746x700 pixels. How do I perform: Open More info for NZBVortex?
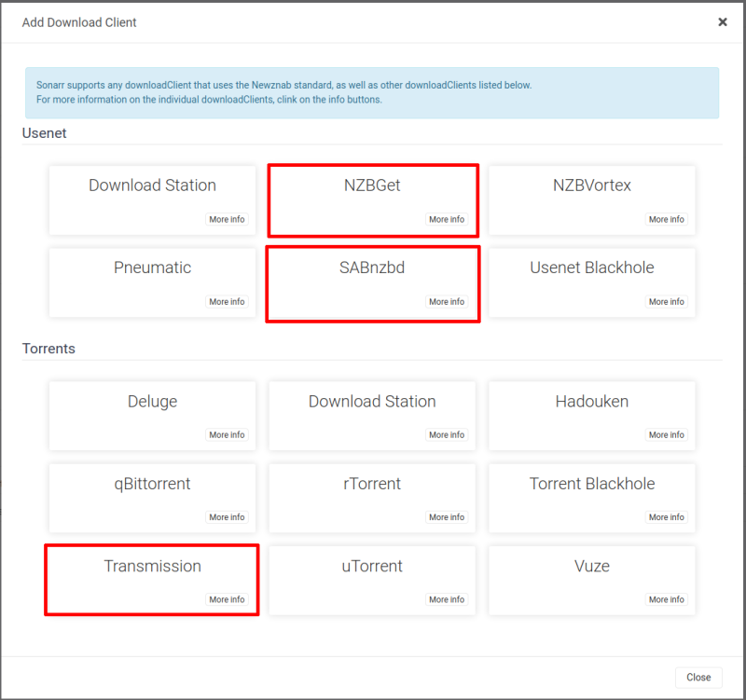pyautogui.click(x=666, y=219)
